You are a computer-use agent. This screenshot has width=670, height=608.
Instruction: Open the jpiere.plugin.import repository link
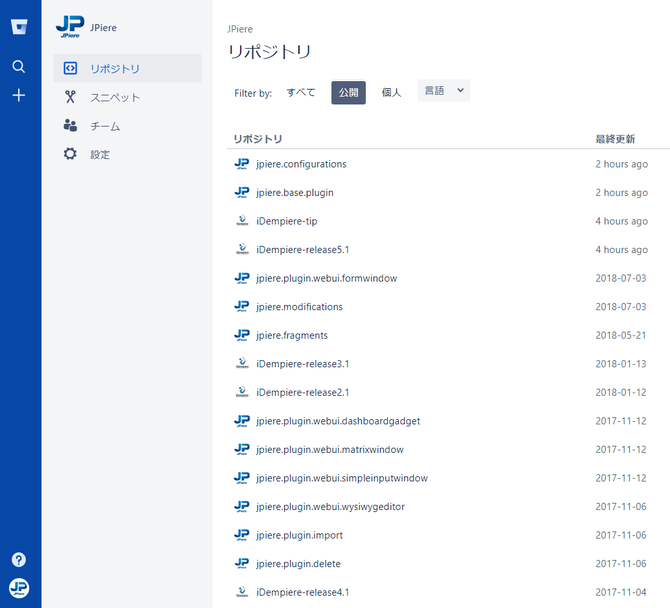point(299,535)
